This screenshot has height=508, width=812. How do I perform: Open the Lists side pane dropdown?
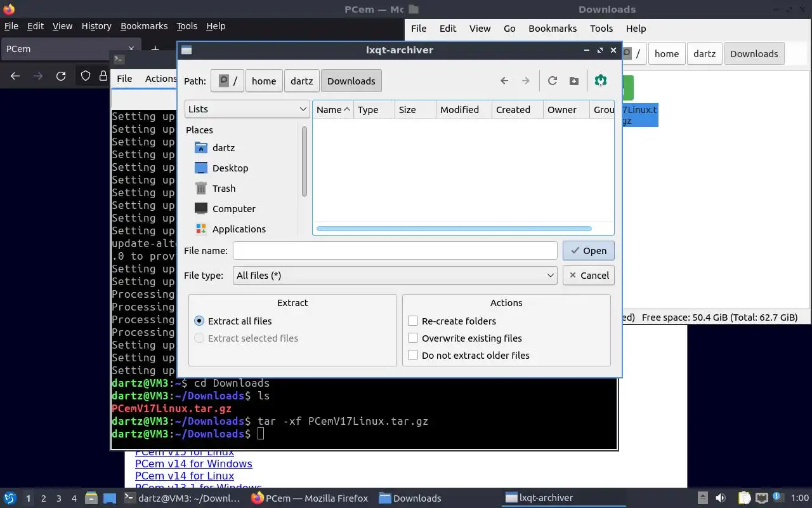pos(247,109)
